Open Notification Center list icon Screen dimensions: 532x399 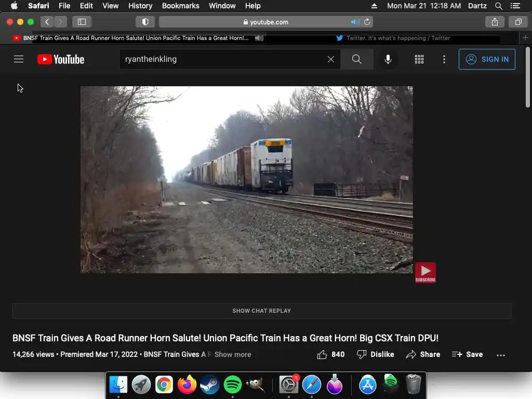(x=515, y=6)
